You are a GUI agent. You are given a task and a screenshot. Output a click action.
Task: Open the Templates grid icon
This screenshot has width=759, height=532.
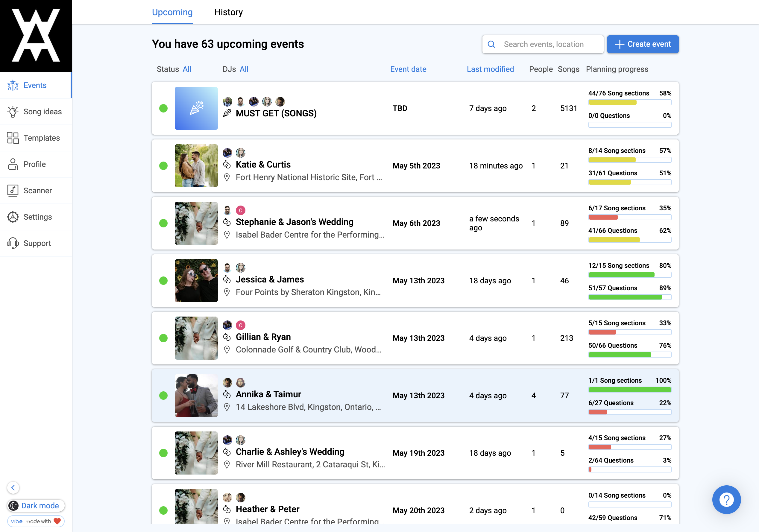[x=13, y=138]
